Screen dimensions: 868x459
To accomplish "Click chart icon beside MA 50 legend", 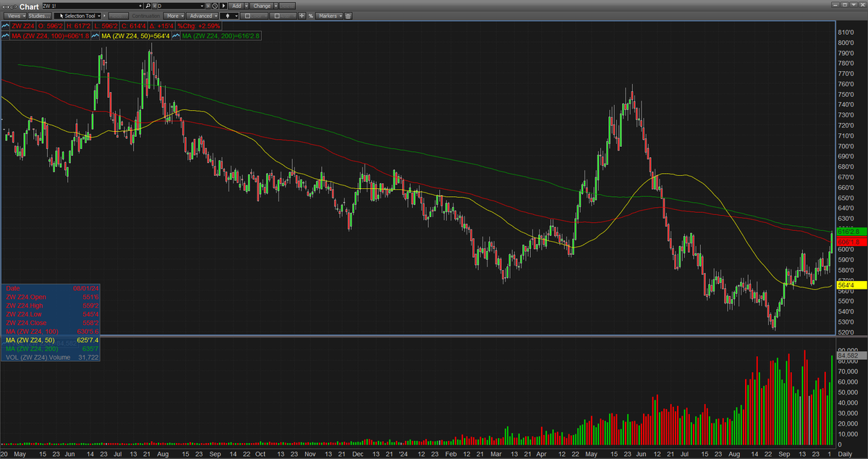I will pyautogui.click(x=95, y=36).
